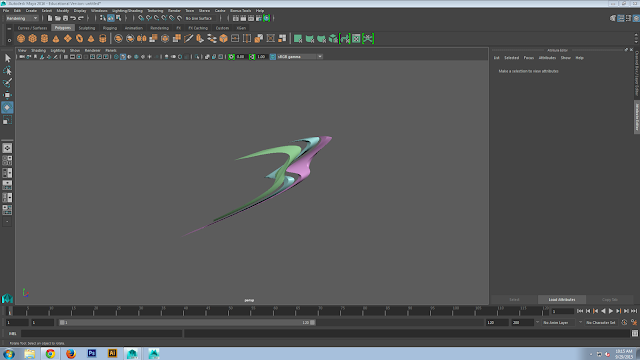Toggle the Attribute Editor panel icon
The width and height of the screenshot is (640, 360).
click(x=621, y=18)
